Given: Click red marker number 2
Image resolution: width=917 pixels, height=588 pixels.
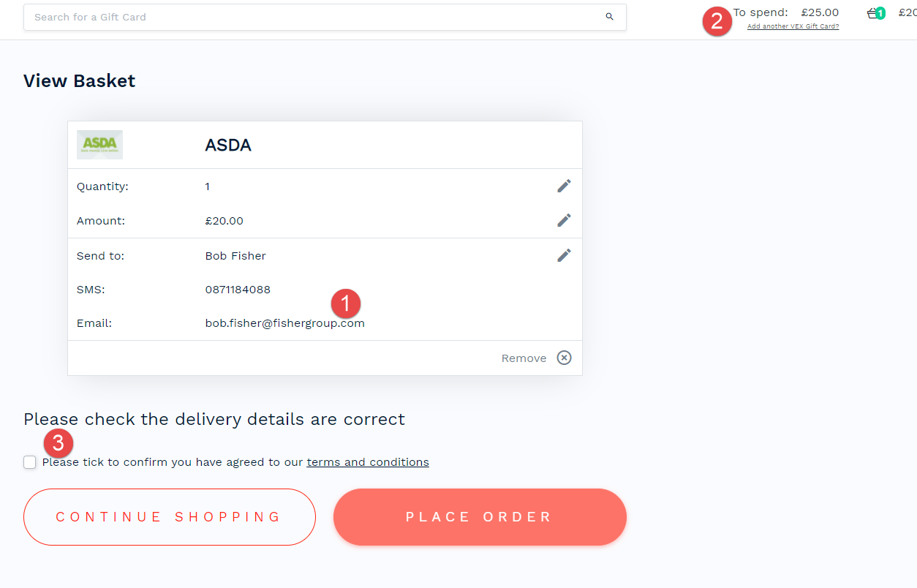Looking at the screenshot, I should 717,20.
